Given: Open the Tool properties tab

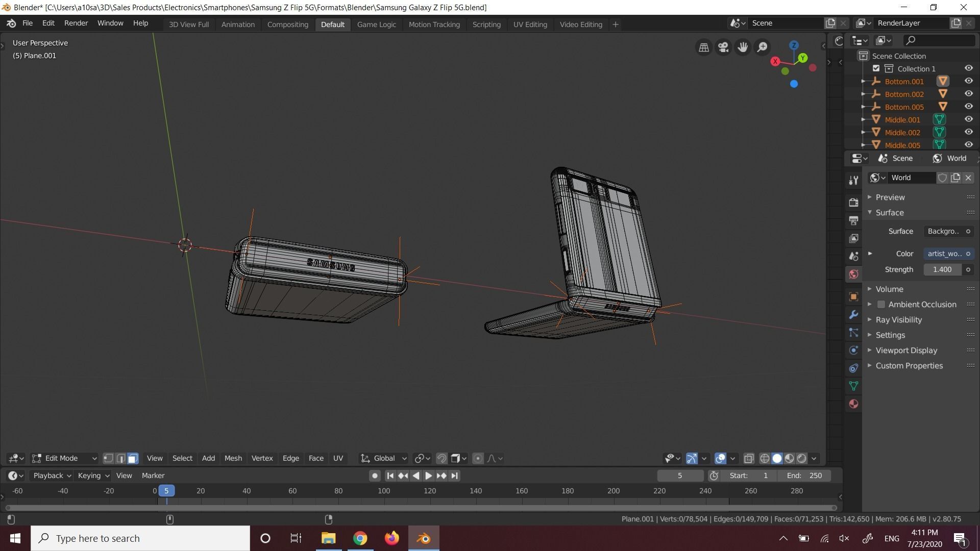Looking at the screenshot, I should [x=853, y=180].
